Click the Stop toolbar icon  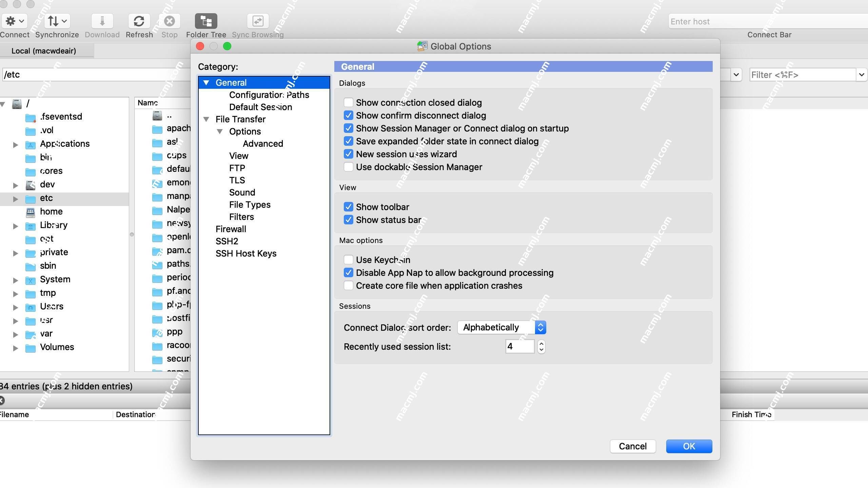pyautogui.click(x=169, y=21)
